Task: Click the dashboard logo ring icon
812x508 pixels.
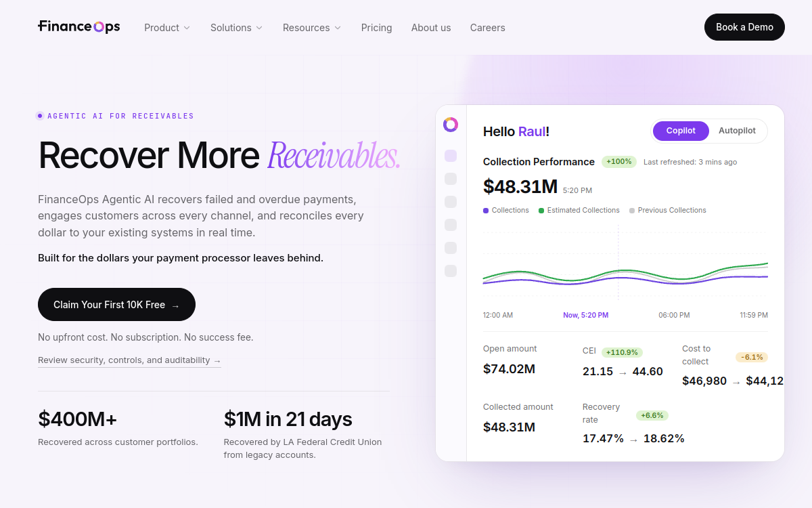Action: coord(451,125)
